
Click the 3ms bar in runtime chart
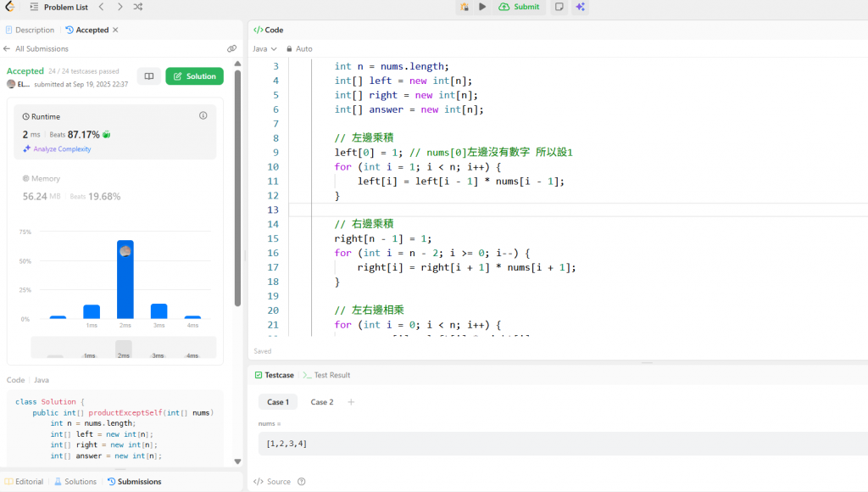159,310
